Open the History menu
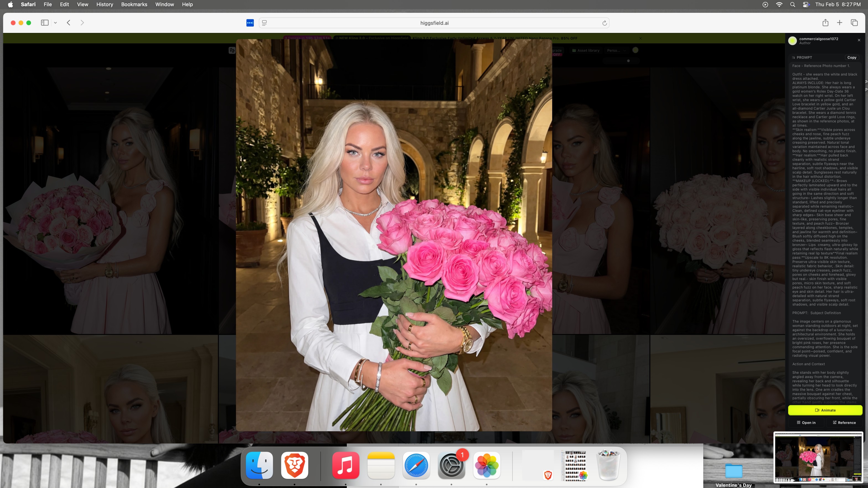This screenshot has width=868, height=488. point(104,4)
